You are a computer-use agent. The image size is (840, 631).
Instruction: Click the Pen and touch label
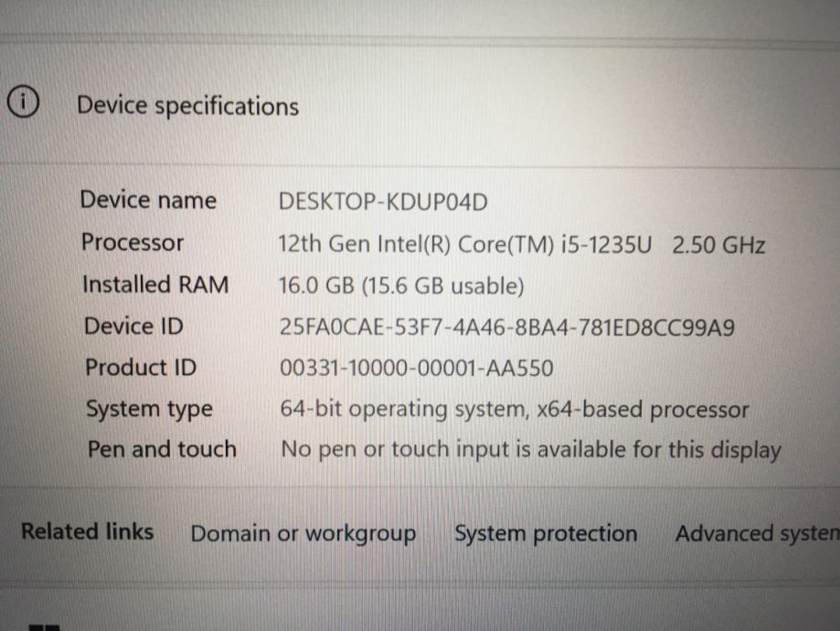161,449
